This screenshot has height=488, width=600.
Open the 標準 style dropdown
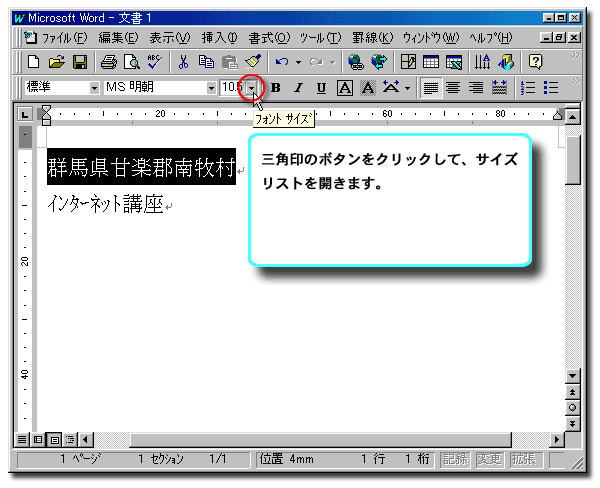tap(95, 88)
